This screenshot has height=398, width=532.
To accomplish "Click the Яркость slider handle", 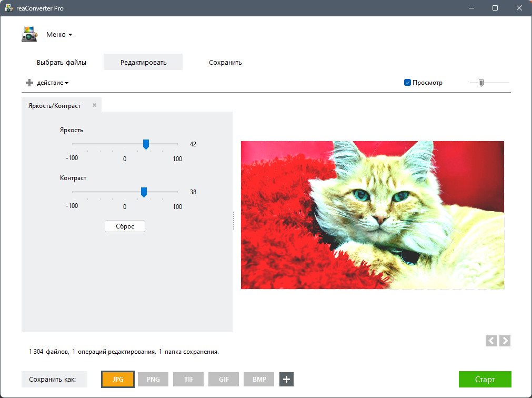I will (x=146, y=144).
